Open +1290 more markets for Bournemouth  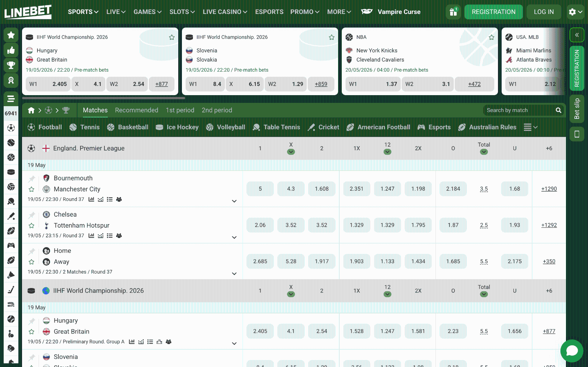pyautogui.click(x=549, y=189)
